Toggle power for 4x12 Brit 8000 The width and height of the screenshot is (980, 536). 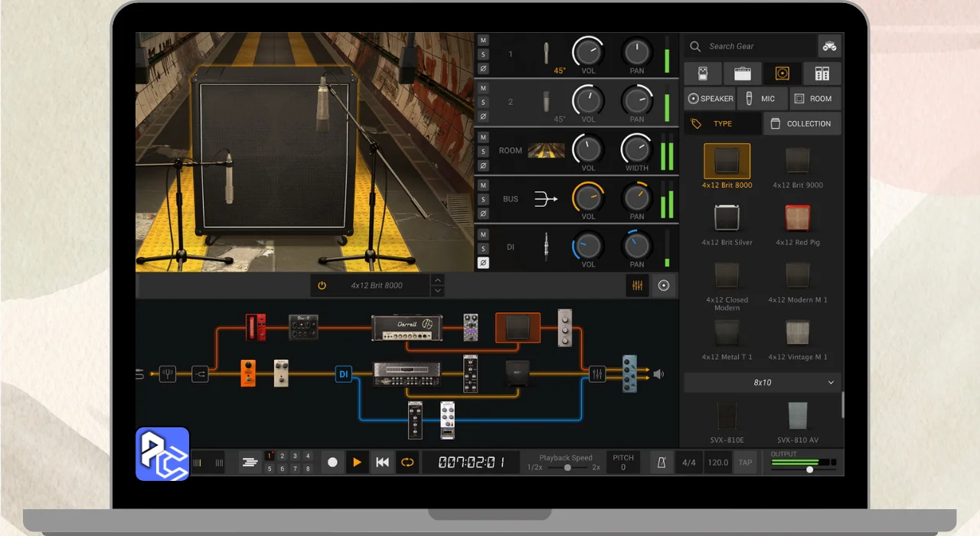click(322, 286)
